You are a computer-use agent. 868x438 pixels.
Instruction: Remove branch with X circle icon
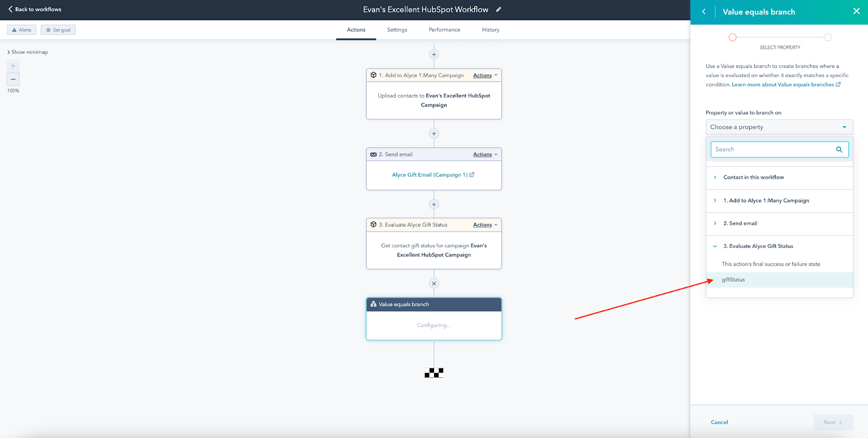point(434,284)
